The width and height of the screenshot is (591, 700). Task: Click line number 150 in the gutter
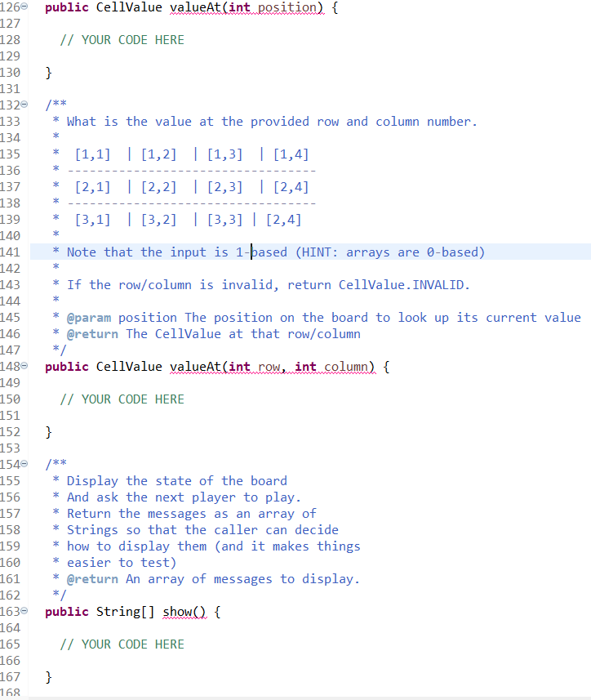[11, 399]
